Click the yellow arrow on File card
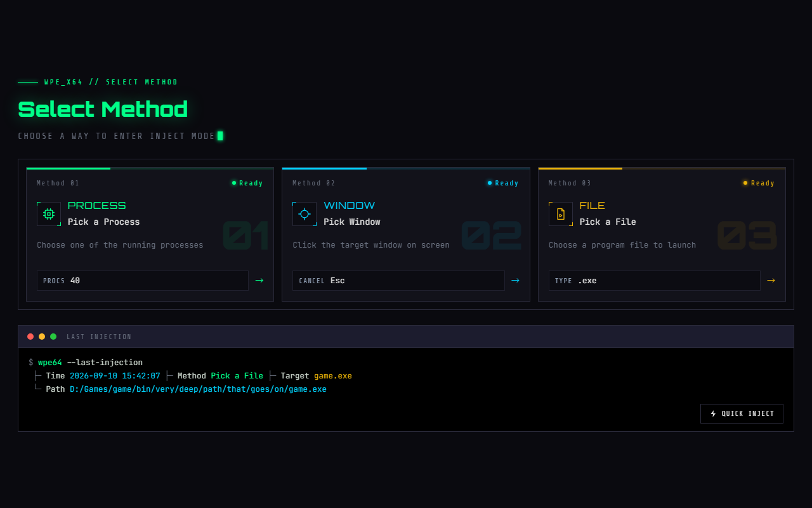The height and width of the screenshot is (508, 812). point(771,280)
